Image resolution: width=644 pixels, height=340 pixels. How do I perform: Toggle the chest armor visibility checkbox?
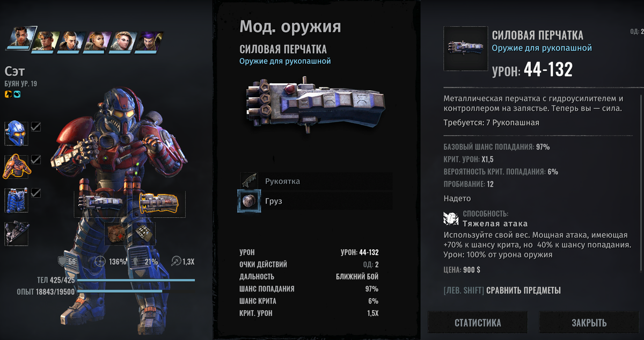(36, 160)
